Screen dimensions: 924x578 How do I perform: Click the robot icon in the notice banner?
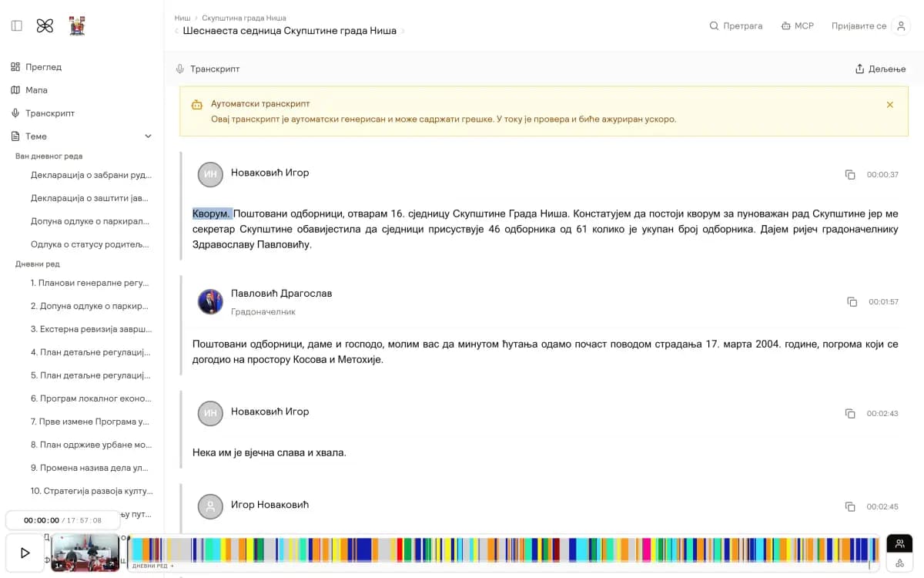click(x=196, y=105)
